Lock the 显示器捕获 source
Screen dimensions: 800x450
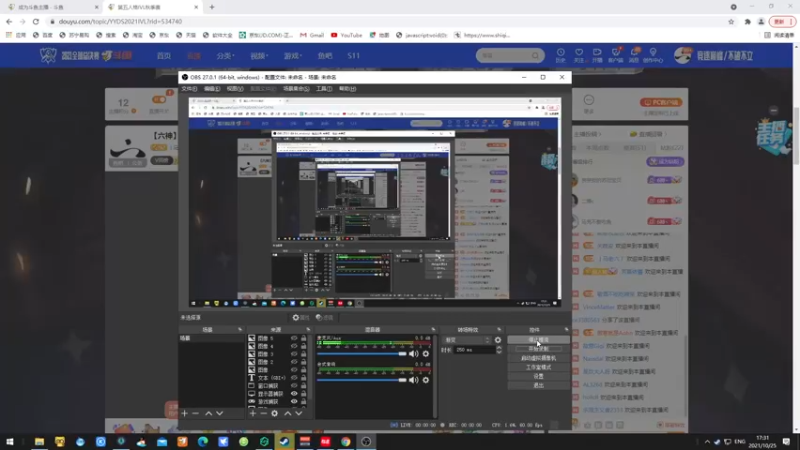[304, 394]
